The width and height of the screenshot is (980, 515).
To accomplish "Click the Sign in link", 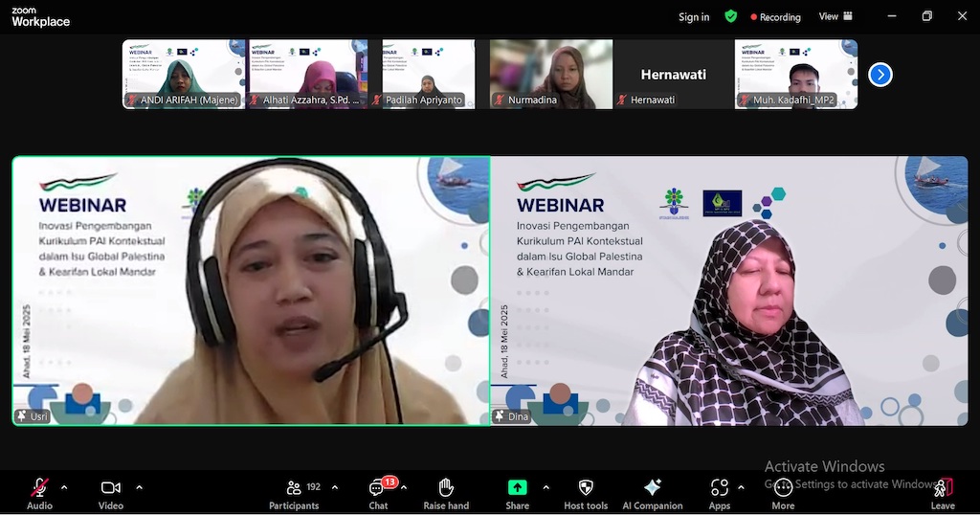I will [694, 16].
